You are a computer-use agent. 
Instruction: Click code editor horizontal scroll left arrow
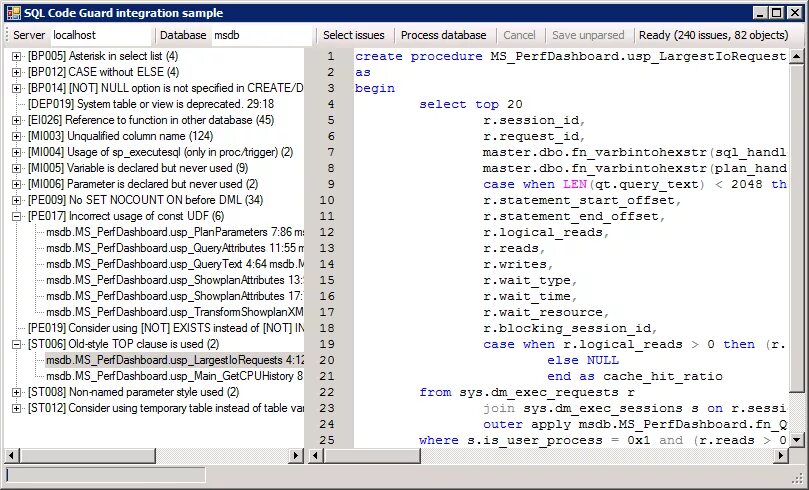[315, 455]
